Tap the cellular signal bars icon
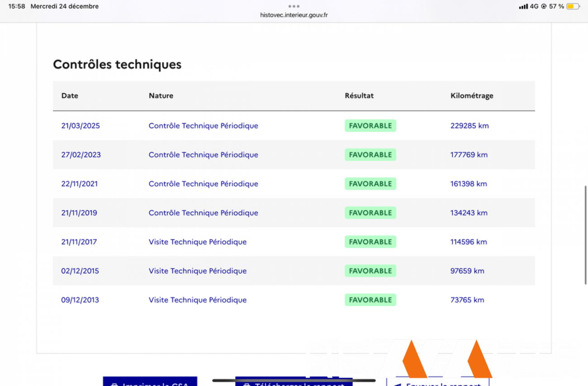This screenshot has height=386, width=588. (523, 6)
